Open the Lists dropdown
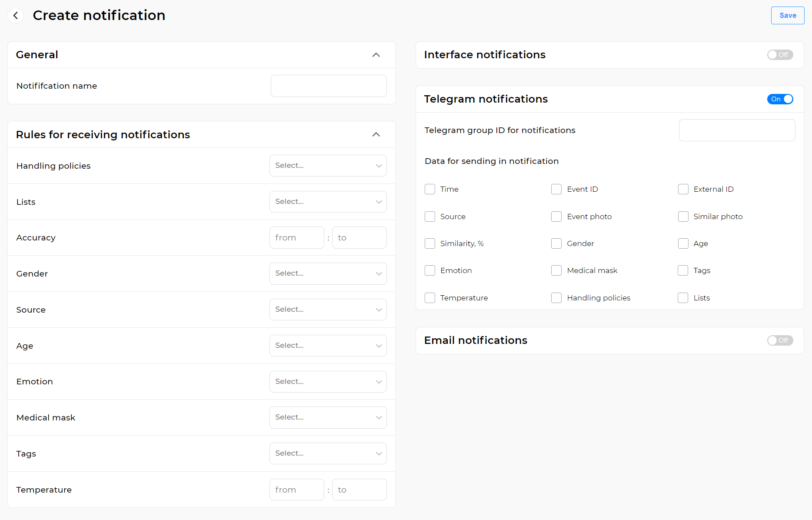Screen dimensions: 812x520 [x=328, y=201]
